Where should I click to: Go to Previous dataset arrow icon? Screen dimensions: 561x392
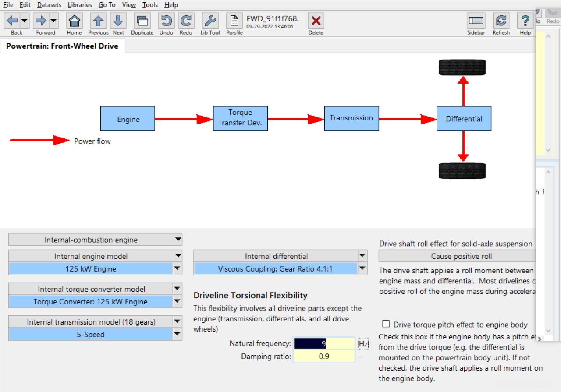(98, 21)
